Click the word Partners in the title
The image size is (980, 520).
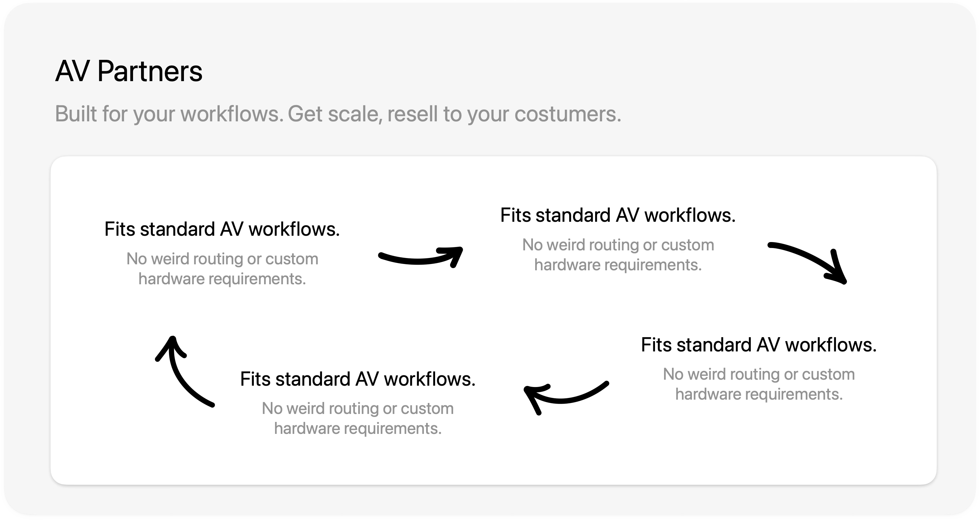pos(149,71)
